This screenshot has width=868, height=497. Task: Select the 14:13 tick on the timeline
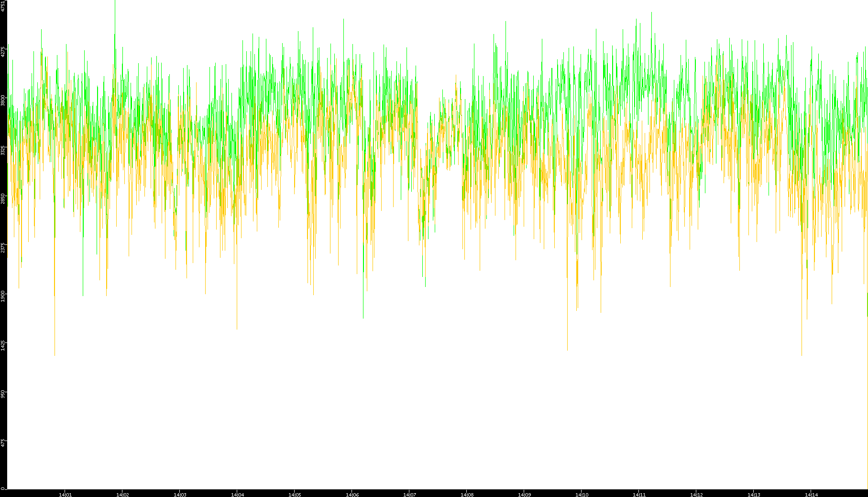[x=754, y=495]
